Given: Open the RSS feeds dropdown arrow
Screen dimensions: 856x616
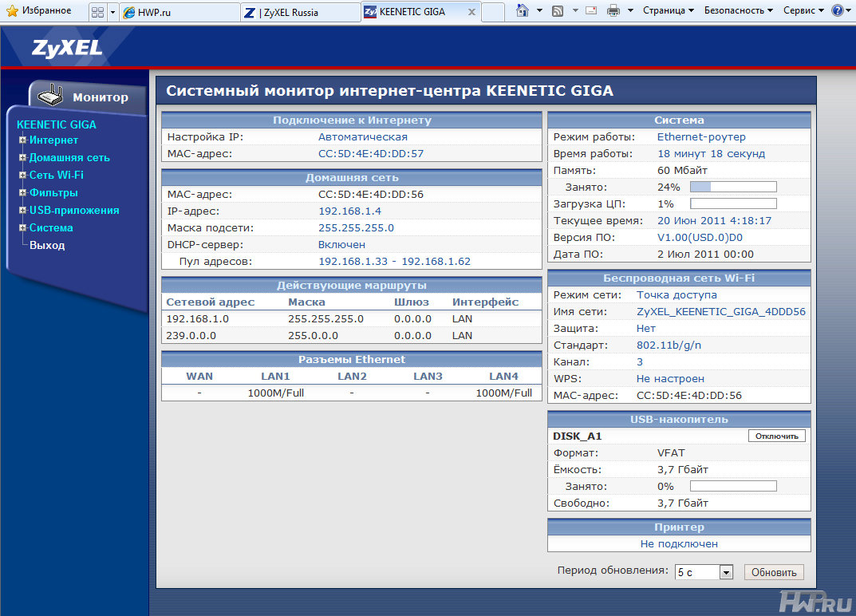Looking at the screenshot, I should pyautogui.click(x=575, y=10).
